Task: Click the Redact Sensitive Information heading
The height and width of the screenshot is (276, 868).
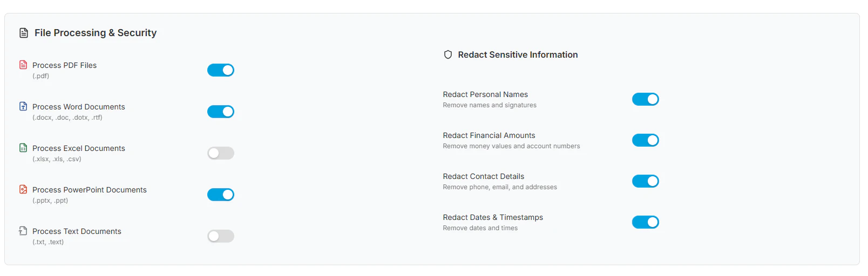Action: [518, 54]
